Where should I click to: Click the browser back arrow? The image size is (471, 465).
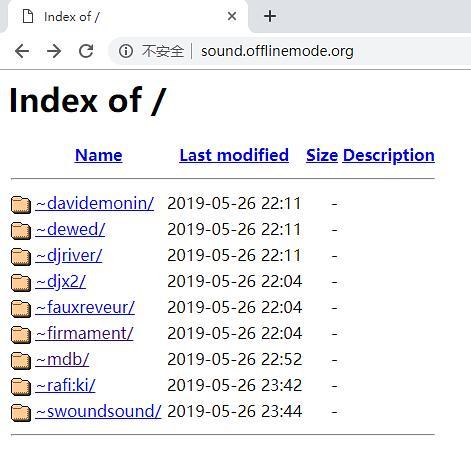22,51
